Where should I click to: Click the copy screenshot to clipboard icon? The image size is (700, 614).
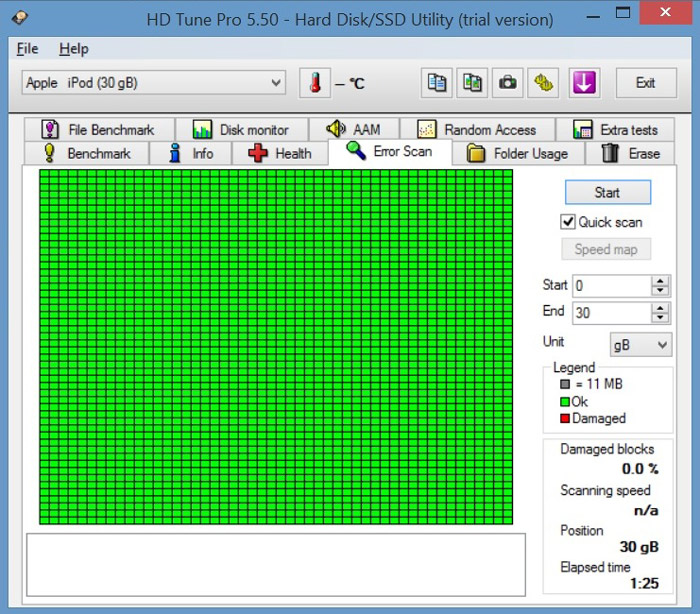pyautogui.click(x=472, y=83)
